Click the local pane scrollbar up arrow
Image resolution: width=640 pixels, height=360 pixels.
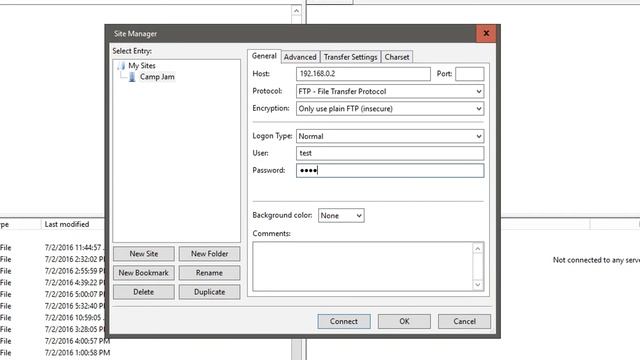click(x=296, y=11)
